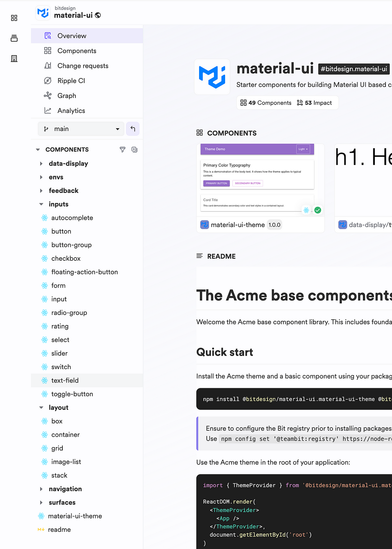Screen dimensions: 392x549
Task: Select the image-list component
Action: pyautogui.click(x=87, y=462)
